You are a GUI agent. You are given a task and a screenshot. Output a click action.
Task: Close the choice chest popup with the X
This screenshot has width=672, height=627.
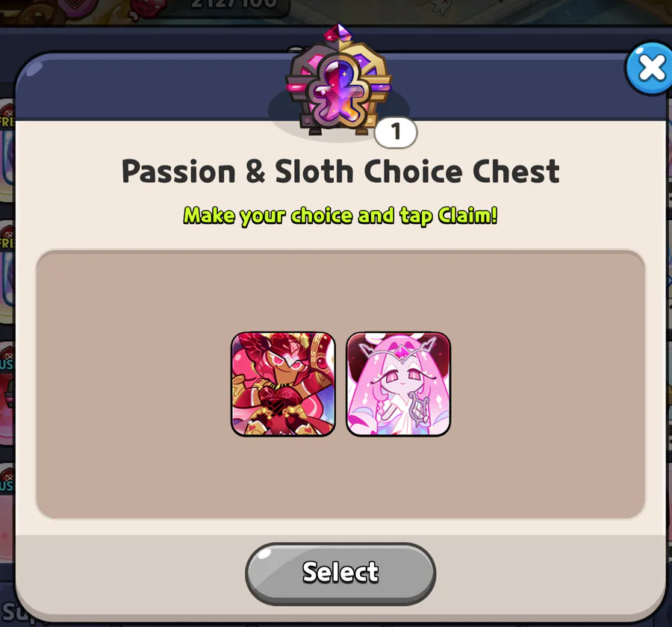click(650, 68)
